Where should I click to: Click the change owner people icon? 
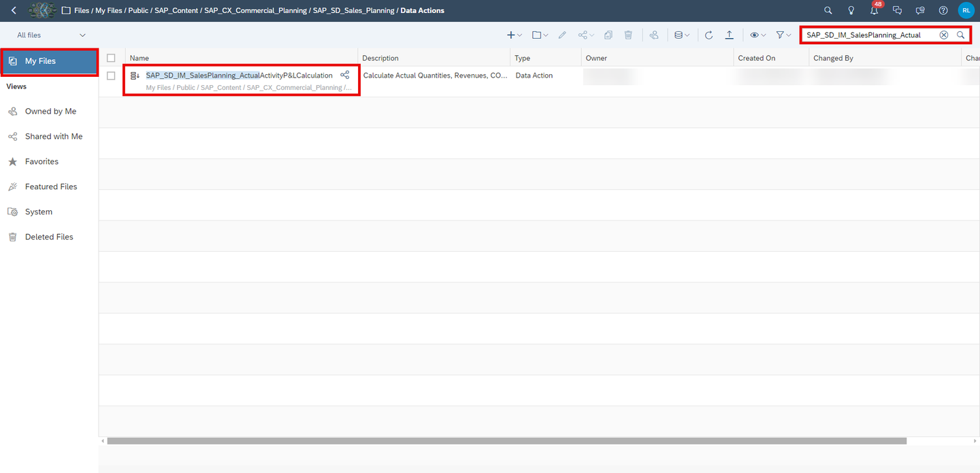[x=654, y=35]
